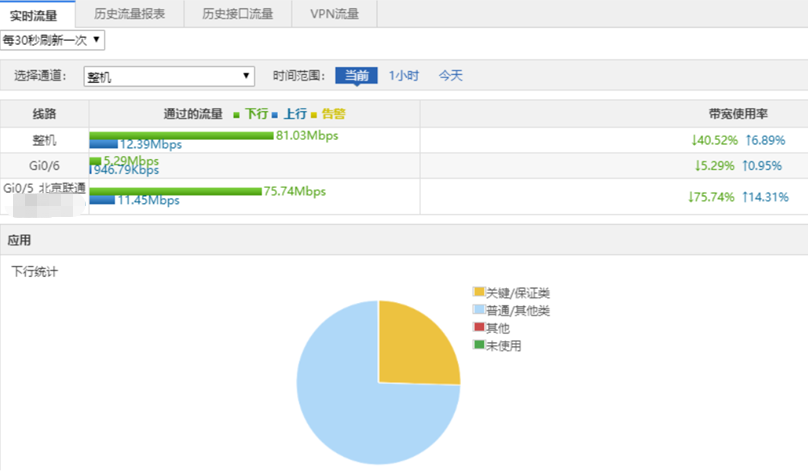Click the 整机 green downlink bar 81.03Mbps
The height and width of the screenshot is (472, 808).
(181, 135)
